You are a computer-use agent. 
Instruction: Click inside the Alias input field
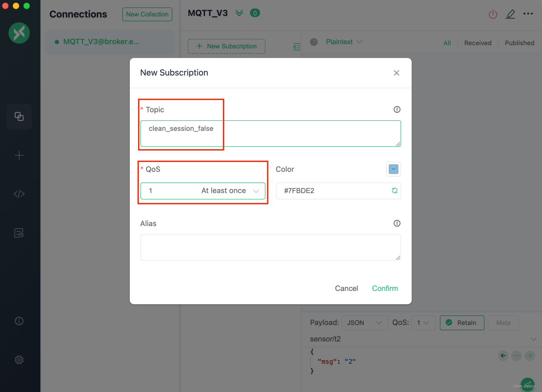(270, 247)
